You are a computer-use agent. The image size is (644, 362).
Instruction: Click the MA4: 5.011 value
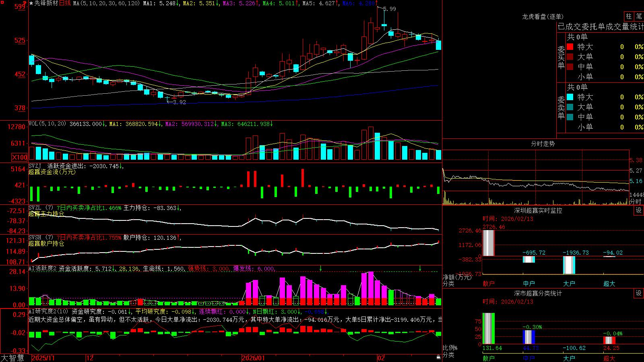click(281, 3)
